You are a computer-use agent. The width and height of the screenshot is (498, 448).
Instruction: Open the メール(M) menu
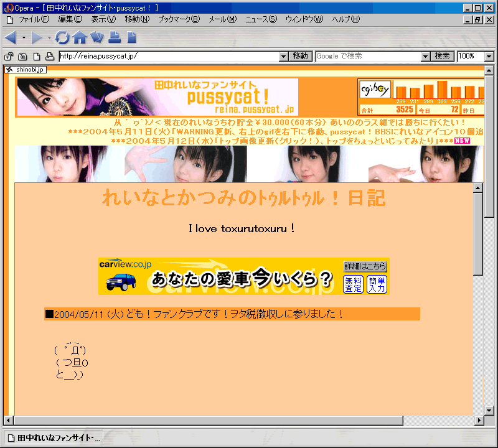pos(223,19)
